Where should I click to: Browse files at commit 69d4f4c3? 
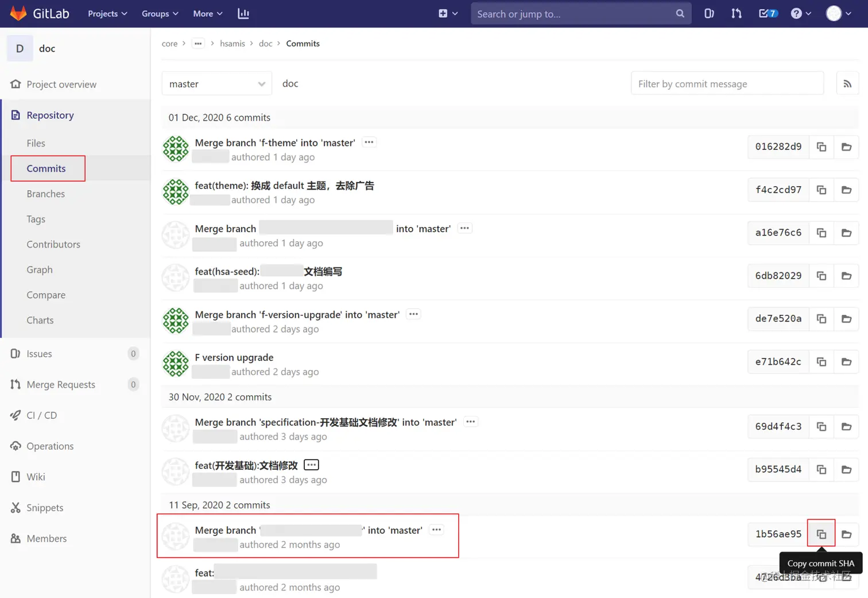[846, 427]
